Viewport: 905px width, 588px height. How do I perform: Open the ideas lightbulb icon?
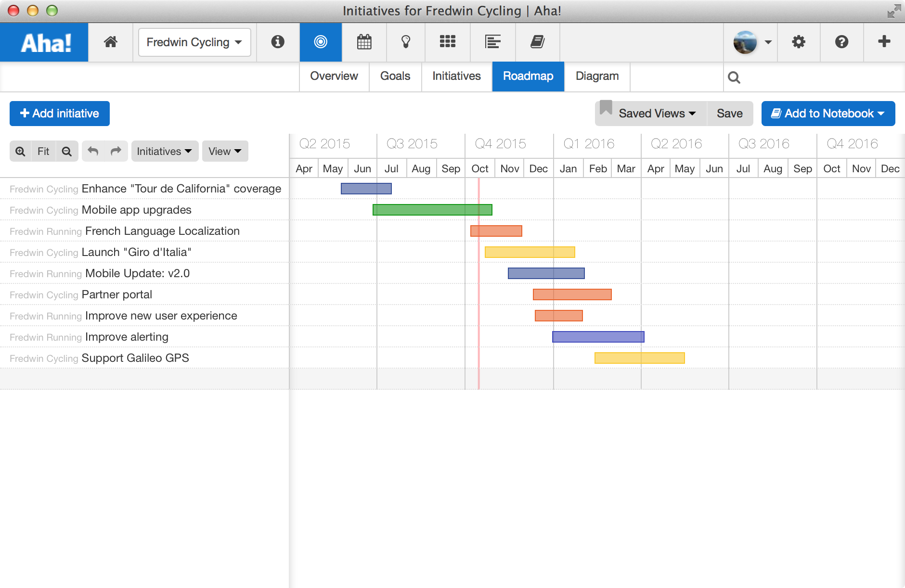[406, 42]
